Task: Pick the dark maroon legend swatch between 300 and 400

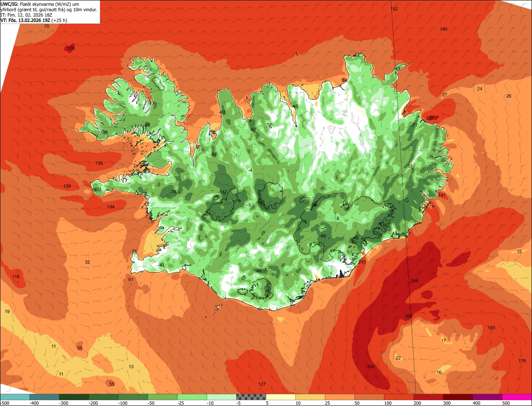Action: pos(458,397)
